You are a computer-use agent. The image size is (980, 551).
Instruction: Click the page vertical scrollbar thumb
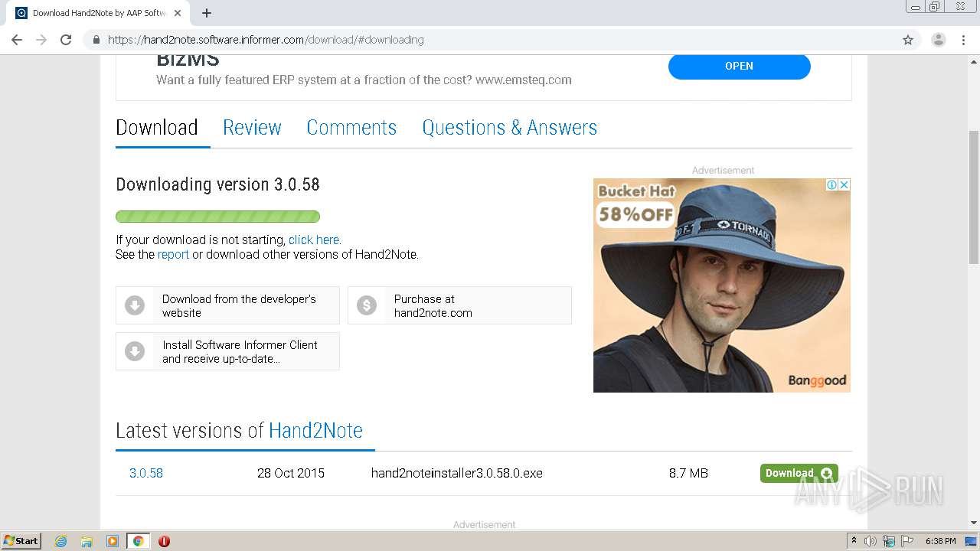point(973,197)
